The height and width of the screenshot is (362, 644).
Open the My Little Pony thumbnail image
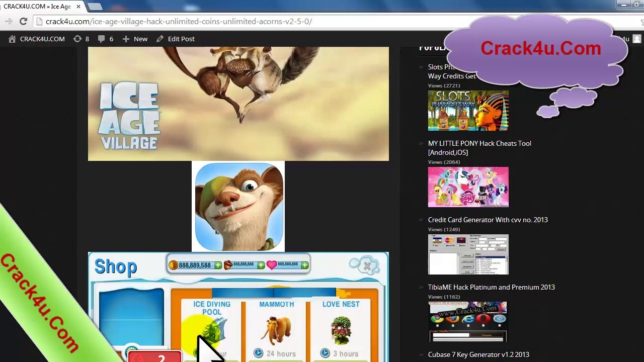(468, 187)
